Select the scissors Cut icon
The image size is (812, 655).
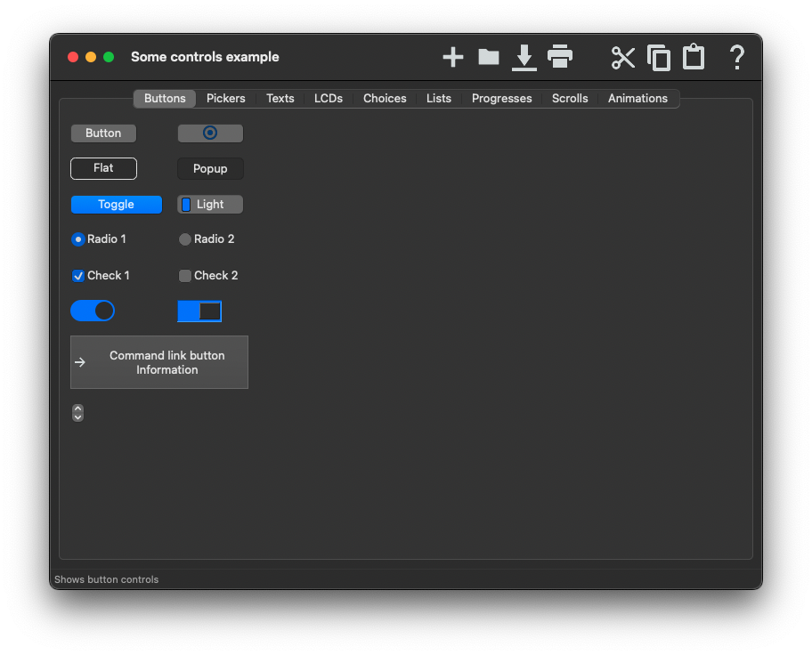pos(623,58)
